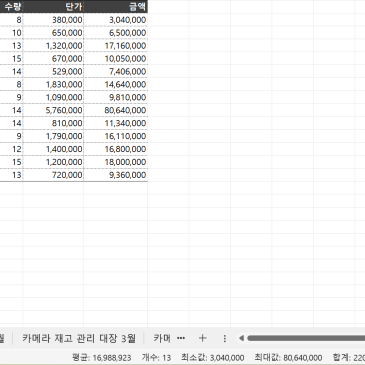Select cell with amount 9,360,000
365x365 pixels.
[x=116, y=175]
